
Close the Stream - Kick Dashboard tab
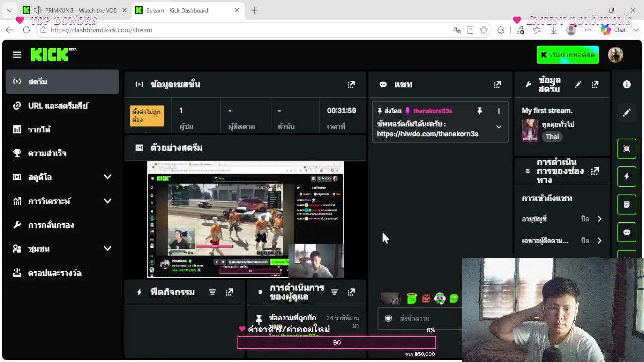(237, 10)
